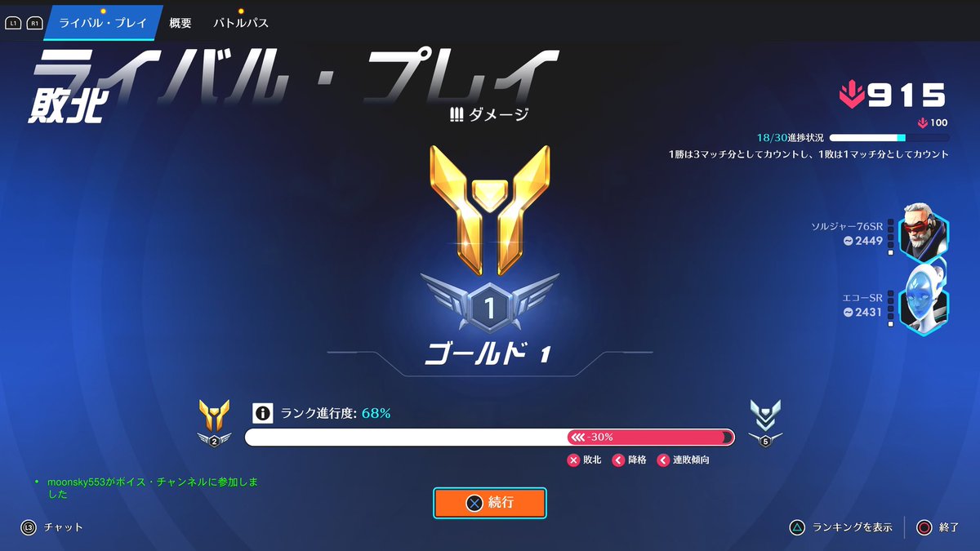
Task: Click the minus icon beside 2431
Action: click(848, 313)
